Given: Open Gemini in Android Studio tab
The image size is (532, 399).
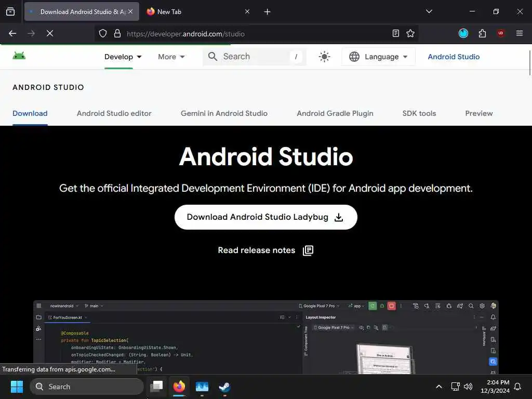Looking at the screenshot, I should coord(224,113).
